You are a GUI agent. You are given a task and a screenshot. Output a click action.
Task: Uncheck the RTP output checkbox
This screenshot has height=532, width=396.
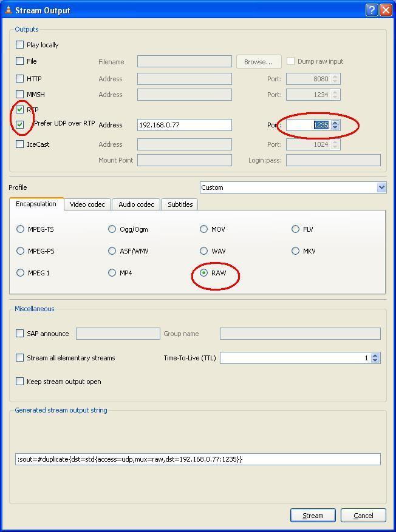point(19,109)
